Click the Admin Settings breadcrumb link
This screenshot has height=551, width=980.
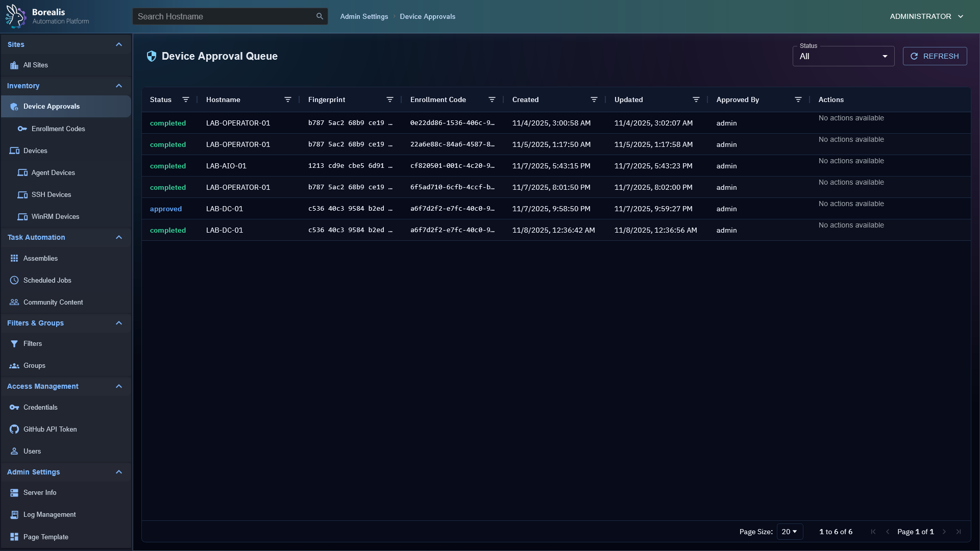click(364, 16)
